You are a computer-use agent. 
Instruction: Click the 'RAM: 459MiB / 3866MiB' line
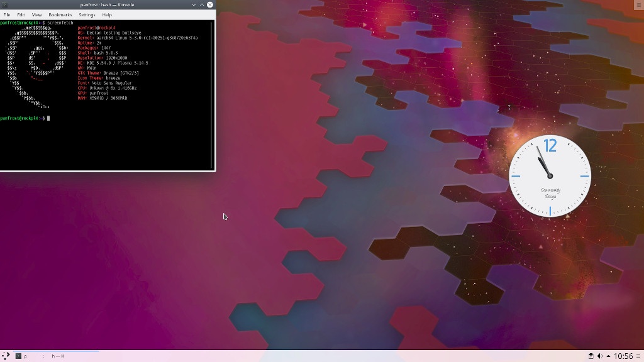103,98
